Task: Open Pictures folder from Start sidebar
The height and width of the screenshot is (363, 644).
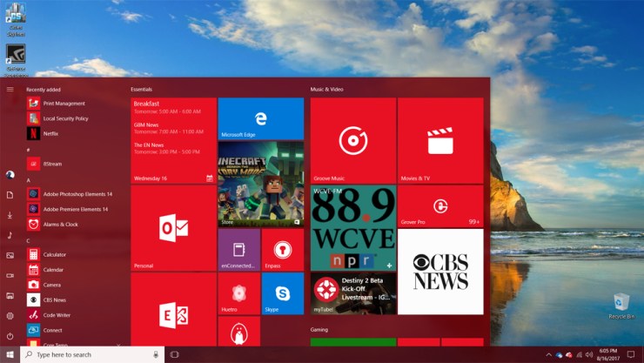Action: 10,255
